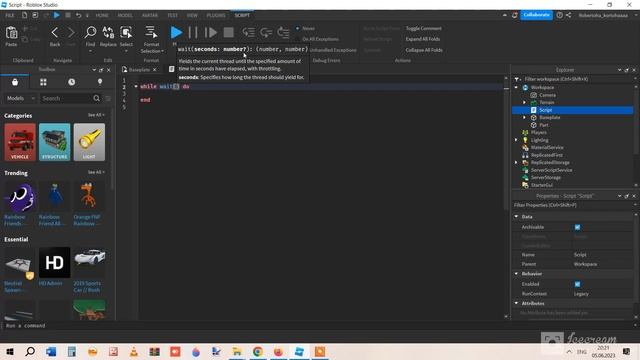The height and width of the screenshot is (360, 640).
Task: Switch to the Baseplate editor tab
Action: 139,70
